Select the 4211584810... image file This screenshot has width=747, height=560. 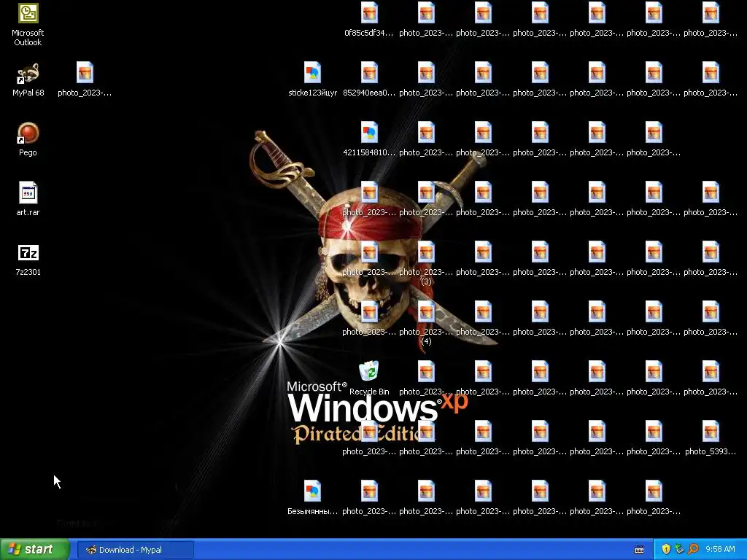369,139
